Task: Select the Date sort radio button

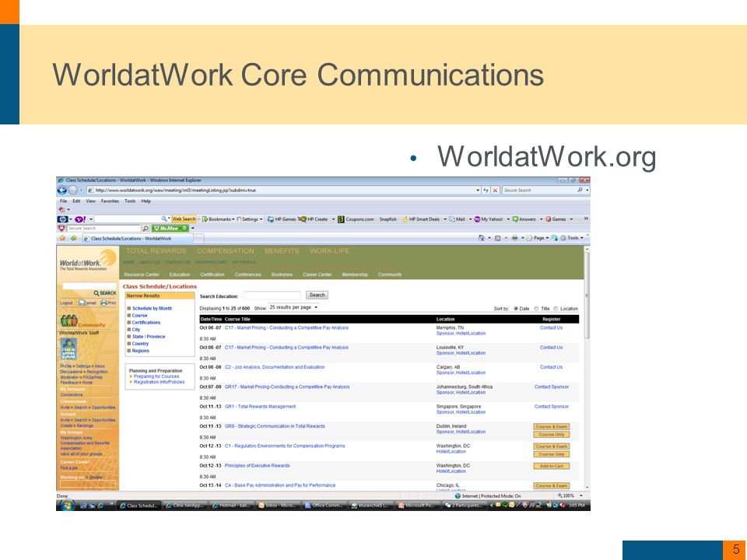Action: (x=516, y=309)
